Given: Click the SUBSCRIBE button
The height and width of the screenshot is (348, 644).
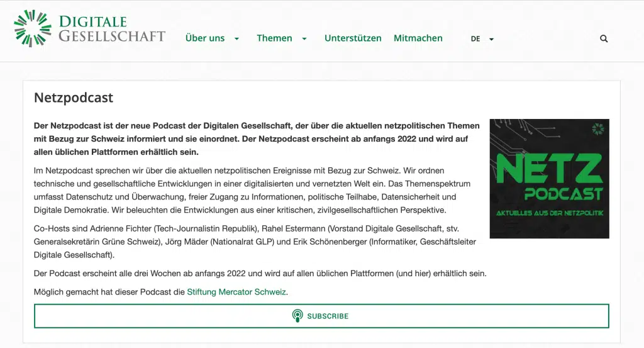Looking at the screenshot, I should click(321, 316).
